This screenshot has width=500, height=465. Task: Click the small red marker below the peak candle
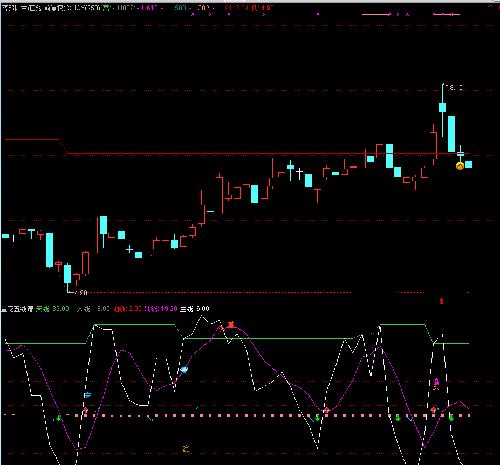click(x=442, y=301)
